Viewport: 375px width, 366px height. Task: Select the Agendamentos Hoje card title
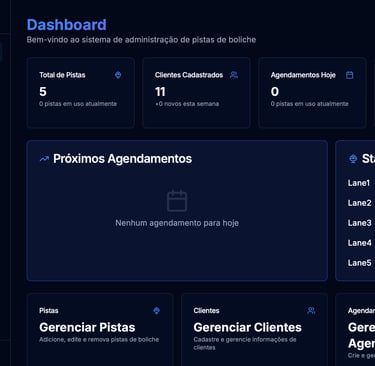(x=303, y=75)
